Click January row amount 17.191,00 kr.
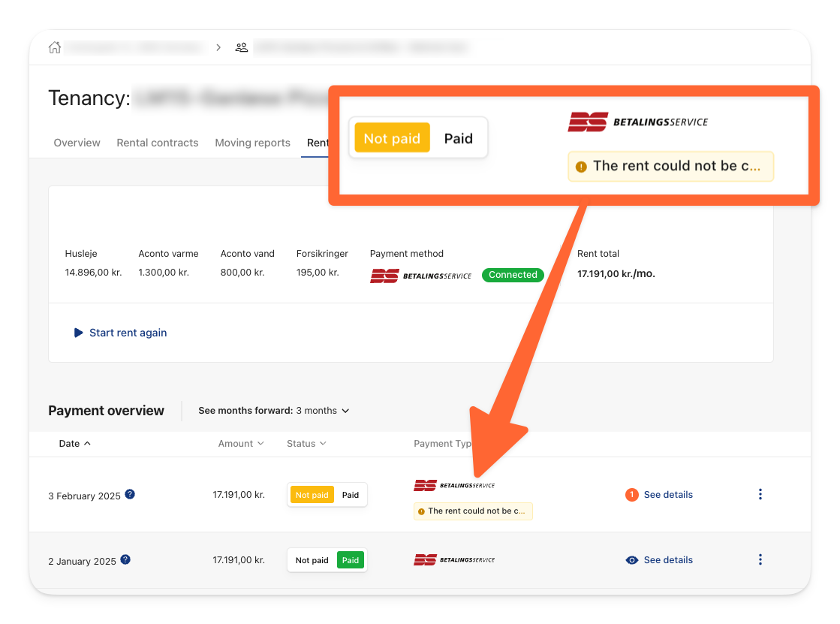The image size is (840, 624). pyautogui.click(x=239, y=559)
